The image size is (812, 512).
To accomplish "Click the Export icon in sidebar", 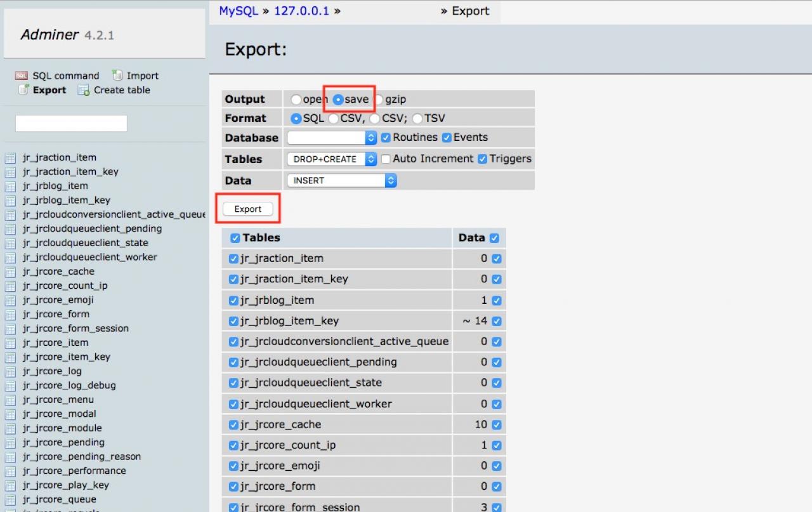I will (x=23, y=90).
